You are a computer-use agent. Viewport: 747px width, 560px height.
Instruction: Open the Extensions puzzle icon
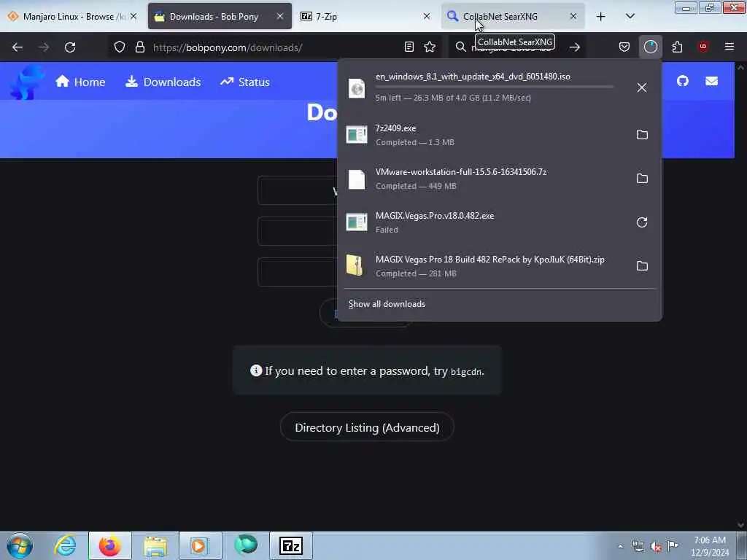[677, 47]
